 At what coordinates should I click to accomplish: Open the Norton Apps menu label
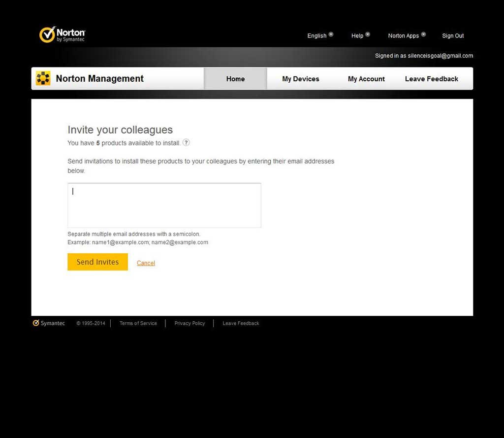coord(404,36)
